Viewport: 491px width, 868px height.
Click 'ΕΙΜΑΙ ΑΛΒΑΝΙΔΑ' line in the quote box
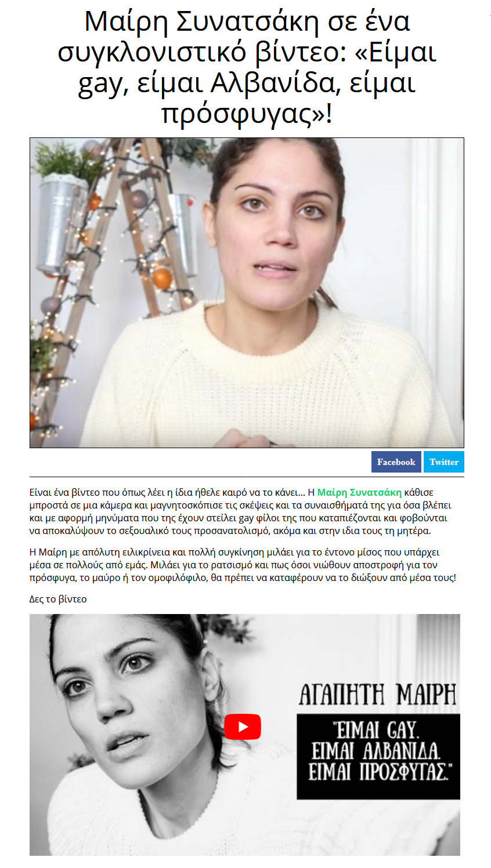376,751
